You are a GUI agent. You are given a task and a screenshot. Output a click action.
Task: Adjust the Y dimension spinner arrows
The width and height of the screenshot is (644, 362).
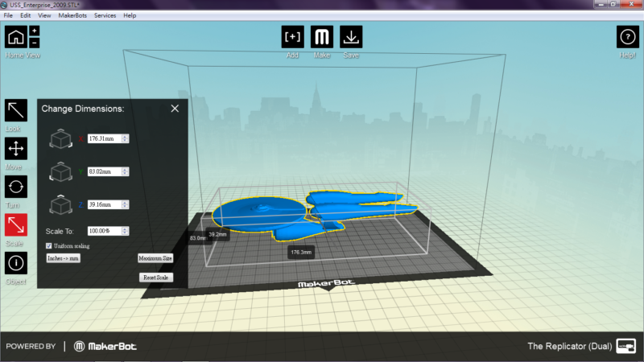126,171
